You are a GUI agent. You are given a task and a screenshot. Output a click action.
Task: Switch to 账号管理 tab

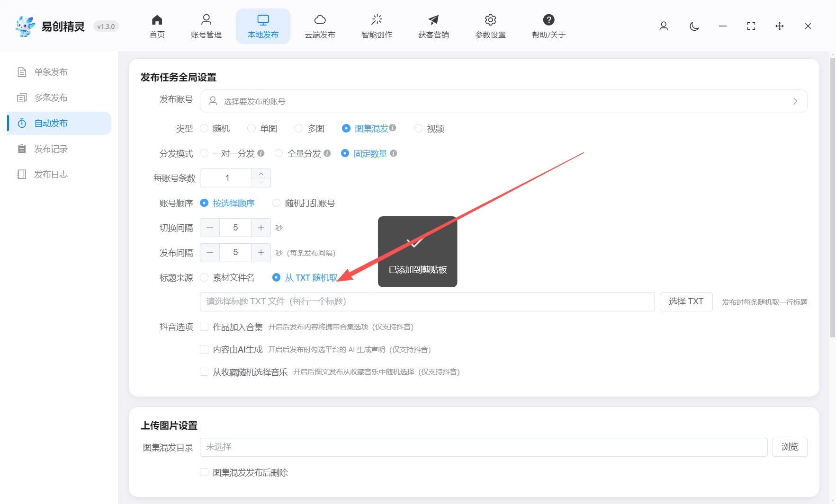click(206, 27)
